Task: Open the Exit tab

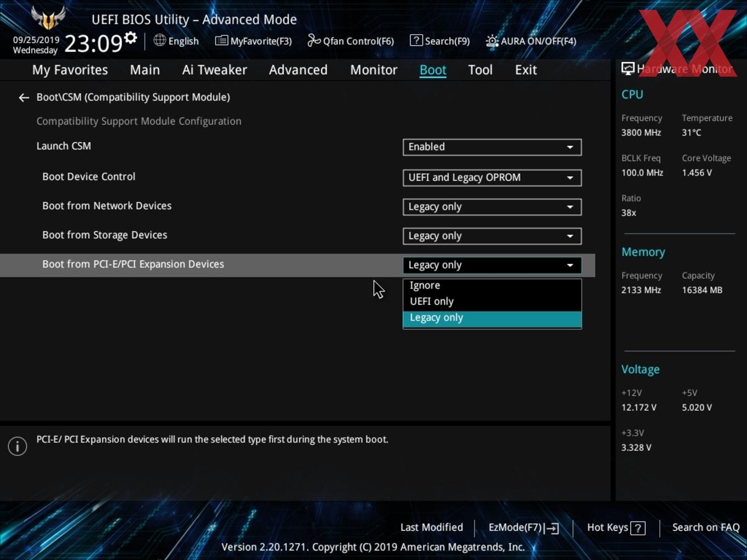Action: (526, 70)
